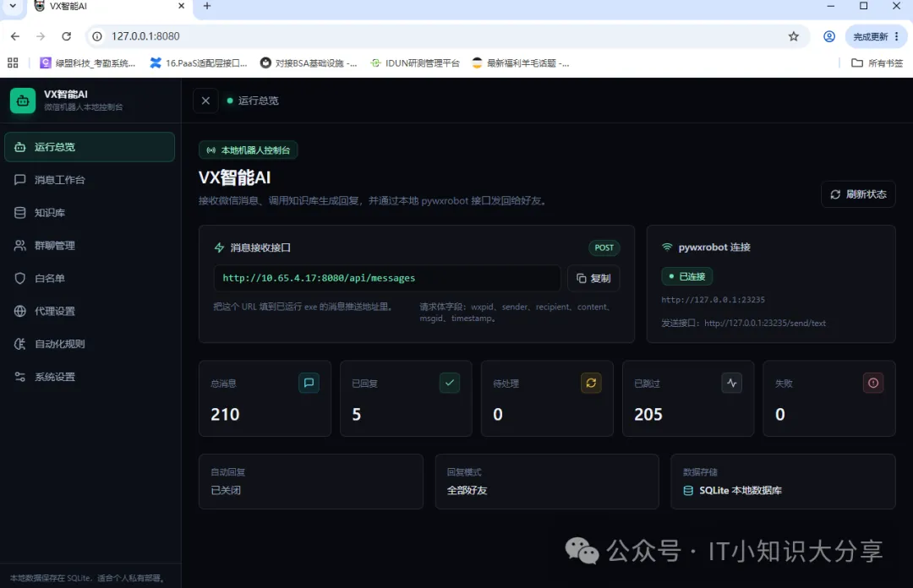Click the 本地机器人控制台 badge
Viewport: 913px width, 588px height.
coord(248,150)
